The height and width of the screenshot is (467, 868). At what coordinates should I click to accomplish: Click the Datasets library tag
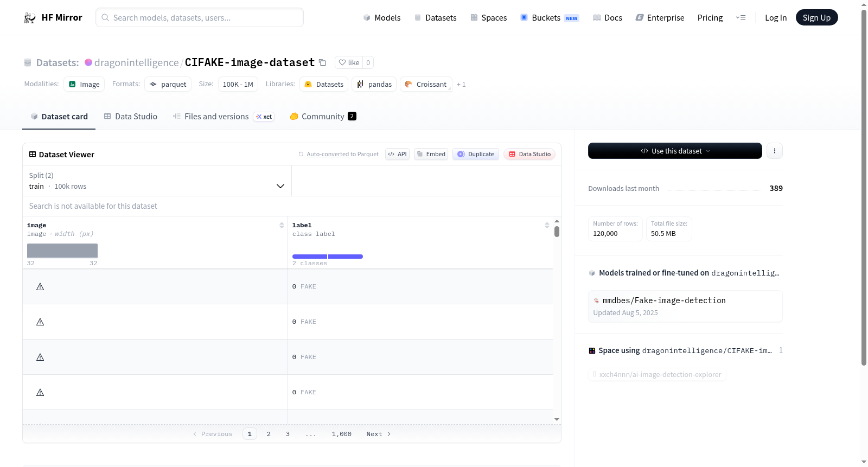point(324,84)
